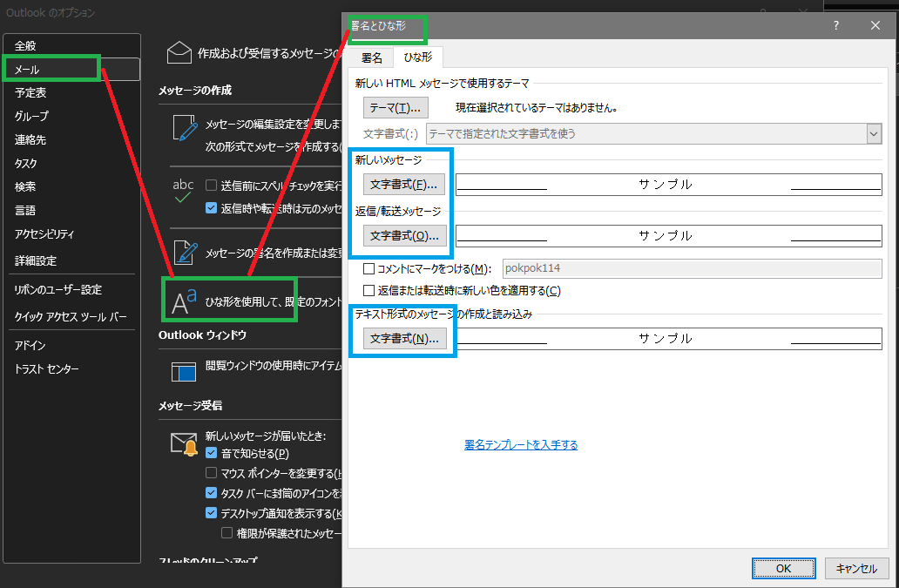The width and height of the screenshot is (899, 588).
Task: Open 文字書式(N) for plain text messages
Action: (x=405, y=339)
